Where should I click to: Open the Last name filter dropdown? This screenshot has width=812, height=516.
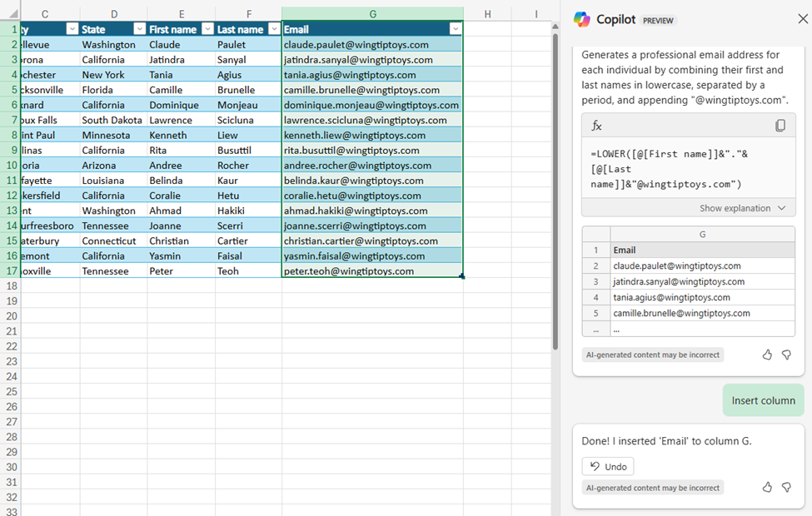tap(275, 29)
